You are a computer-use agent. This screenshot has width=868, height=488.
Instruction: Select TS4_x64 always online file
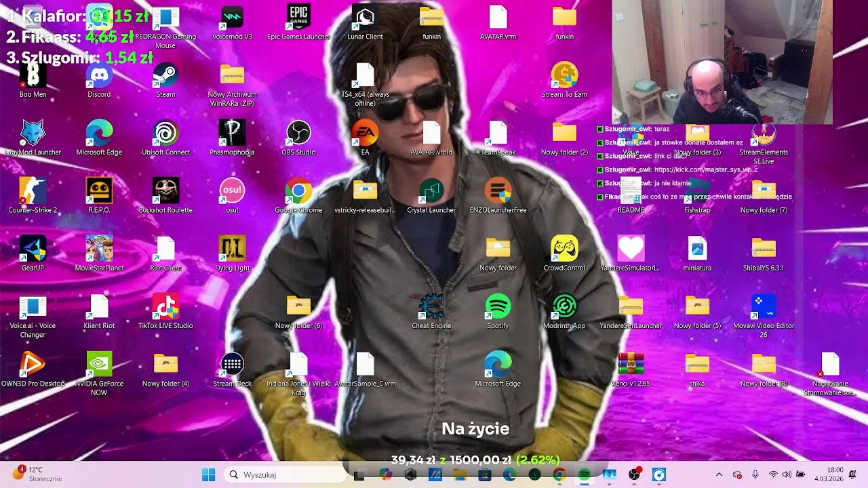click(x=365, y=86)
